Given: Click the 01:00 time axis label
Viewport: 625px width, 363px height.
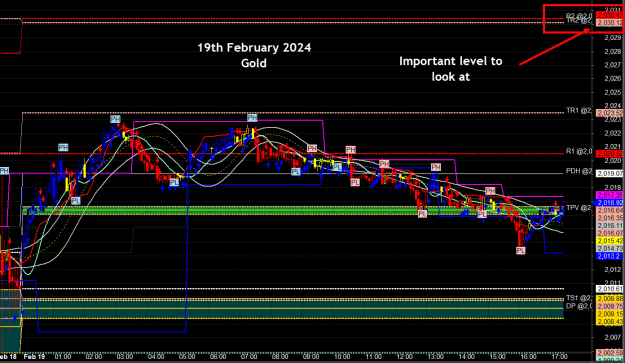Looking at the screenshot, I should pos(63,356).
